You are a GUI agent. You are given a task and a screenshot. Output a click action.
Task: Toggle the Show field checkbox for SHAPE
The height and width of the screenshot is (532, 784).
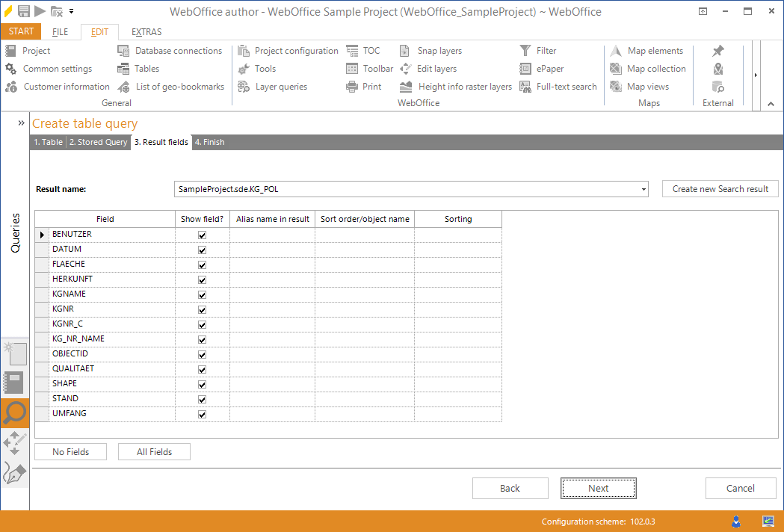(201, 384)
